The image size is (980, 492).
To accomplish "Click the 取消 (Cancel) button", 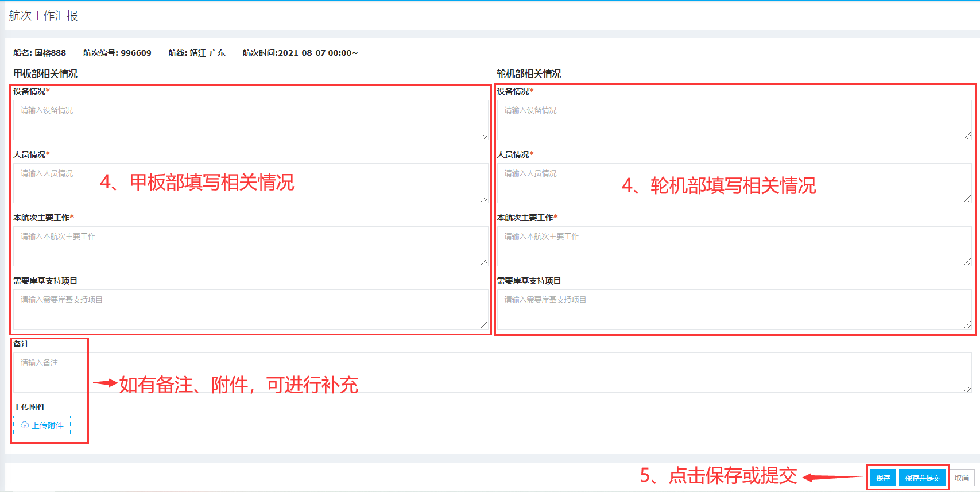I will (962, 478).
